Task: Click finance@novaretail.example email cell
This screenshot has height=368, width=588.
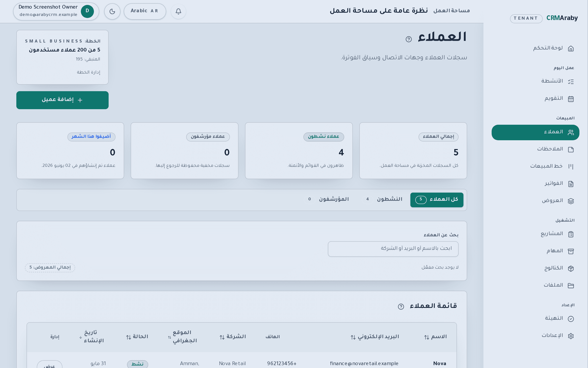Action: click(364, 363)
